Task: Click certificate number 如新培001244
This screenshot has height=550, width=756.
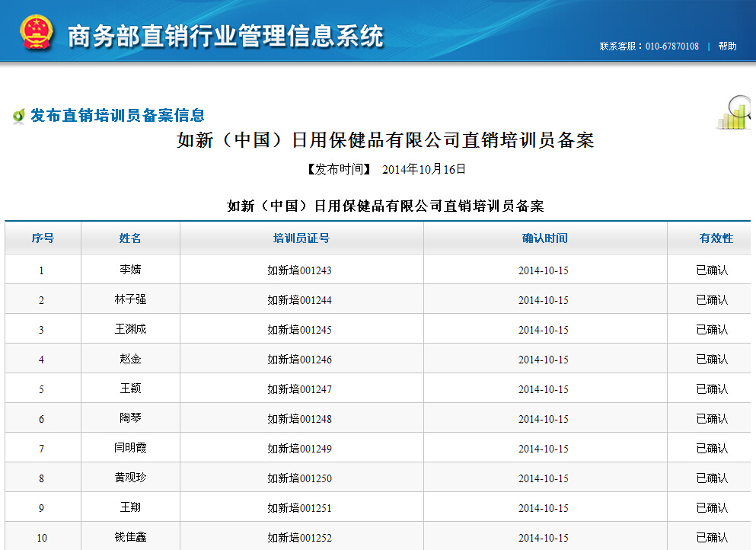Action: pyautogui.click(x=299, y=300)
